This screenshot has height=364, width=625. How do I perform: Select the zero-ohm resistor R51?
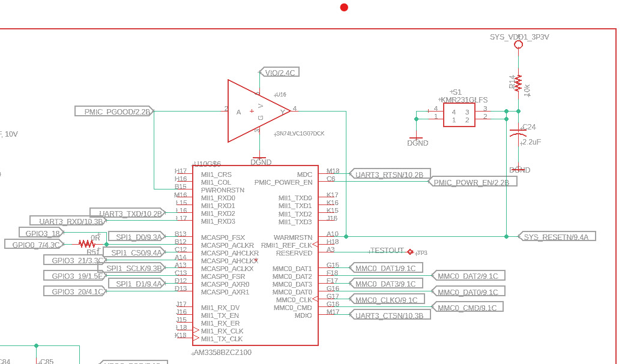tap(86, 243)
